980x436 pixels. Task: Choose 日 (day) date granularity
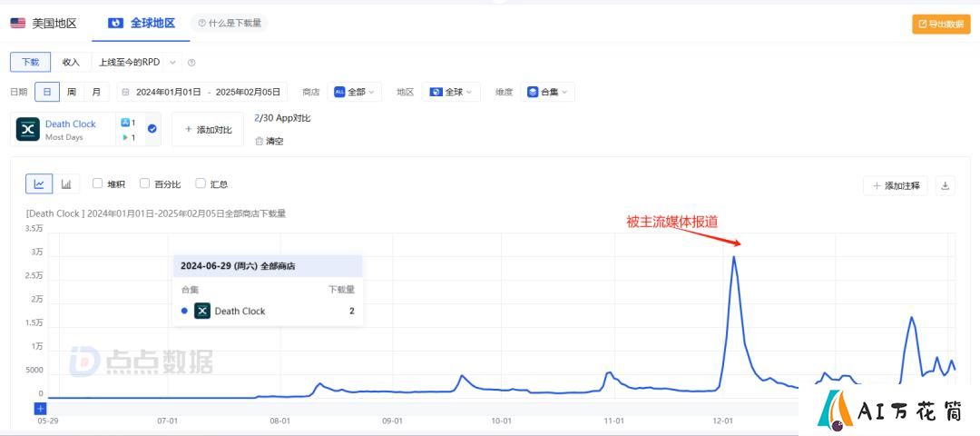point(47,92)
